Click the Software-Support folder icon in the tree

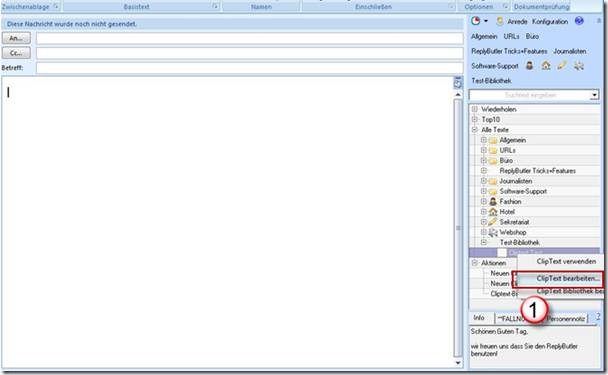493,191
